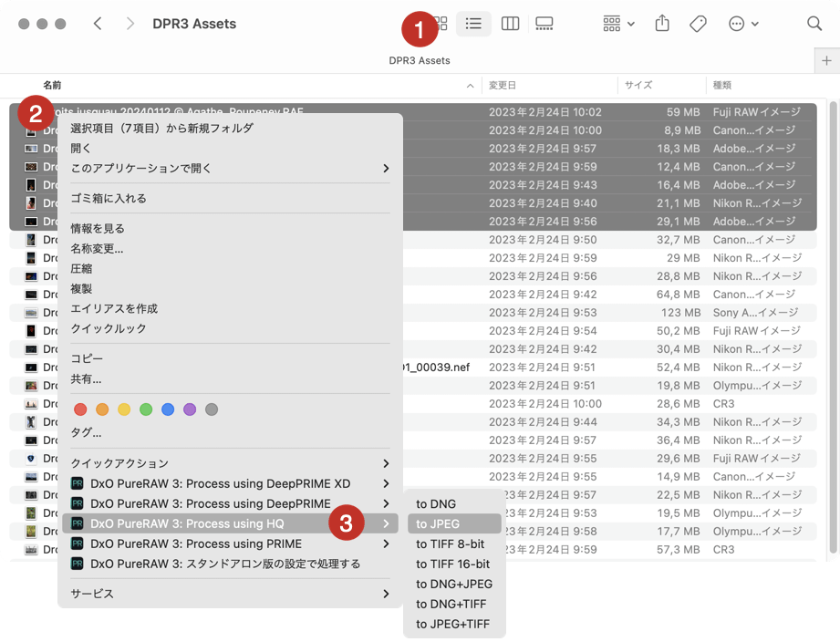This screenshot has width=840, height=642.
Task: Choose 名称変更... menu item
Action: pyautogui.click(x=97, y=248)
